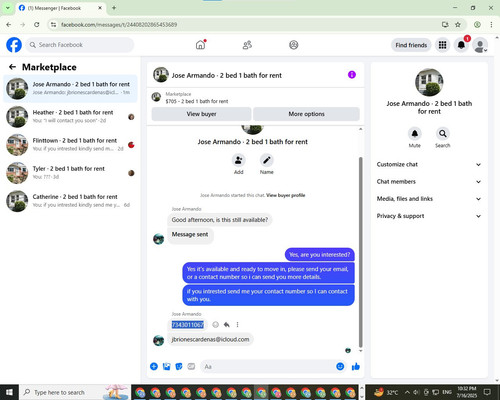Image resolution: width=500 pixels, height=400 pixels.
Task: Click the jbrionescardenas@icloud.com message
Action: click(x=210, y=339)
